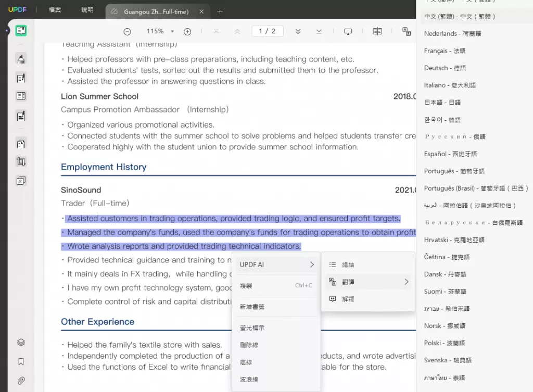Screen dimensions: 533x392
Task: Open the Bookmarks panel icon
Action: [21, 361]
